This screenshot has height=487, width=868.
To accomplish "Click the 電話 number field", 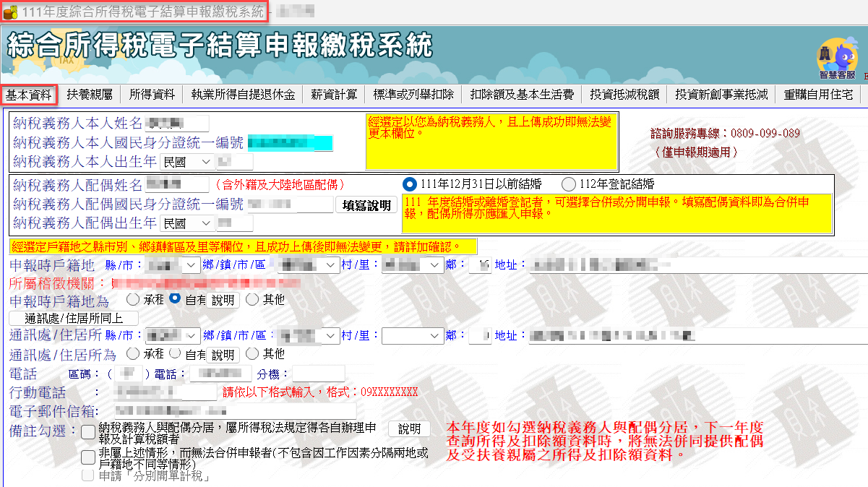I will [222, 374].
